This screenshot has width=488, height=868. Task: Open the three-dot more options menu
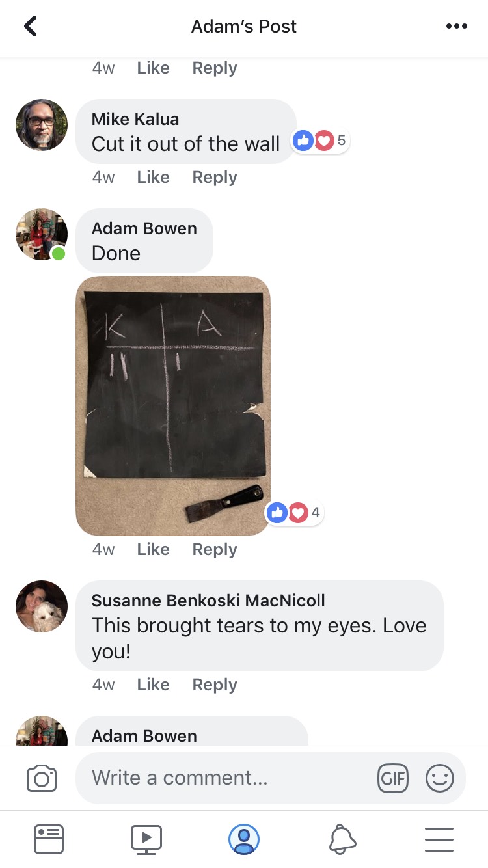[x=457, y=26]
